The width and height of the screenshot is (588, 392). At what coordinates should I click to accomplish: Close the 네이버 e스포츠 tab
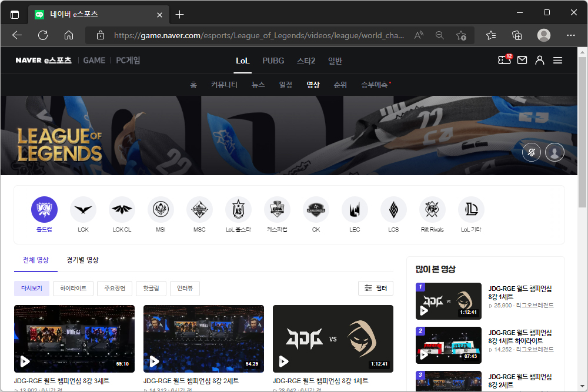click(x=160, y=15)
